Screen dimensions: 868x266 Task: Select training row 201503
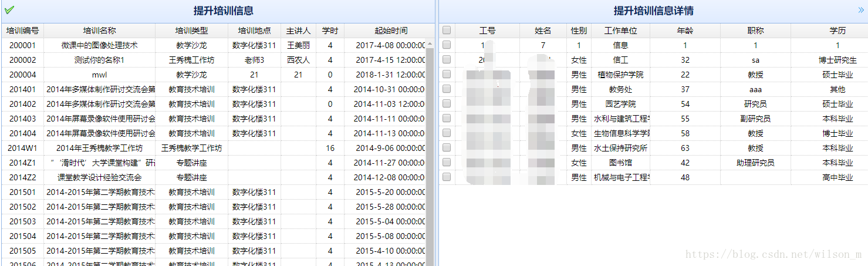click(x=214, y=221)
